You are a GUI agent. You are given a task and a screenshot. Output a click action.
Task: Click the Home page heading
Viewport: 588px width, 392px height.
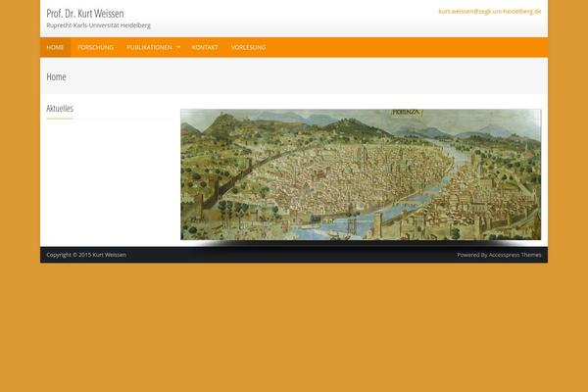click(56, 76)
